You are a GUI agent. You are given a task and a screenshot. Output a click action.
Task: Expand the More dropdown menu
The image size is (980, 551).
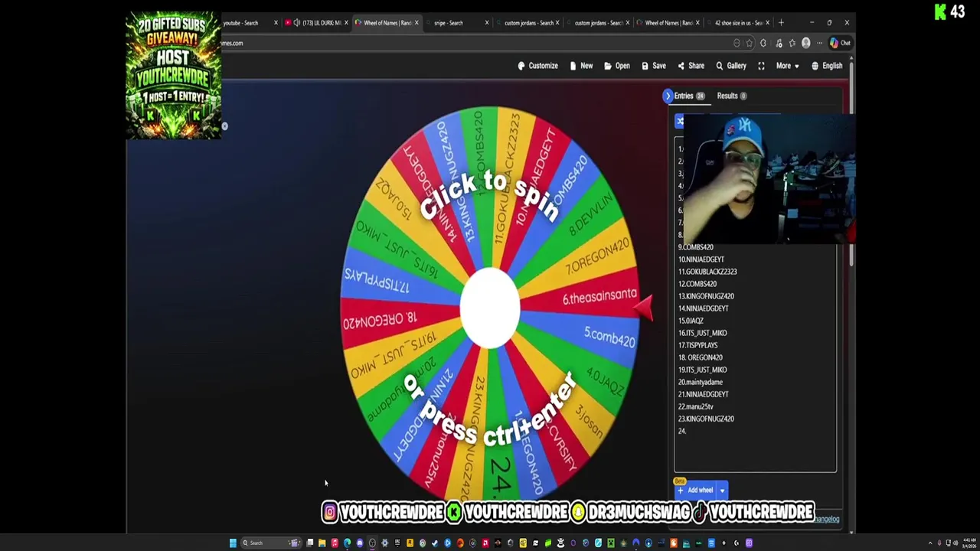787,66
